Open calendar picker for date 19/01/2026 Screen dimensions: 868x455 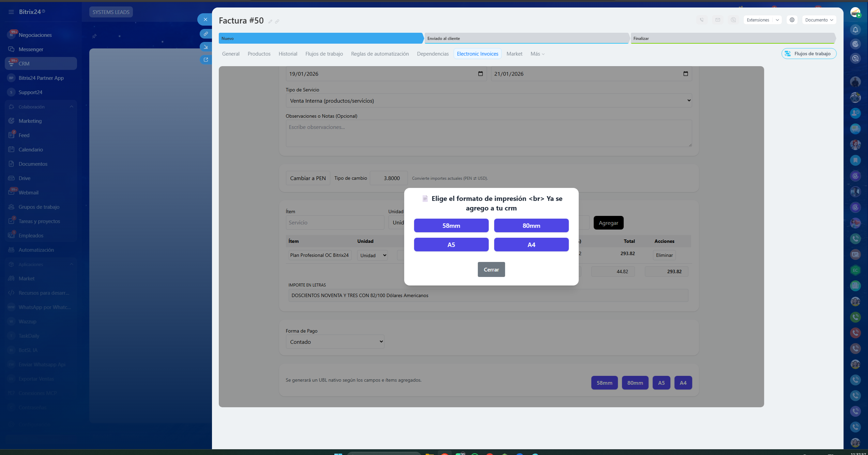(x=481, y=74)
